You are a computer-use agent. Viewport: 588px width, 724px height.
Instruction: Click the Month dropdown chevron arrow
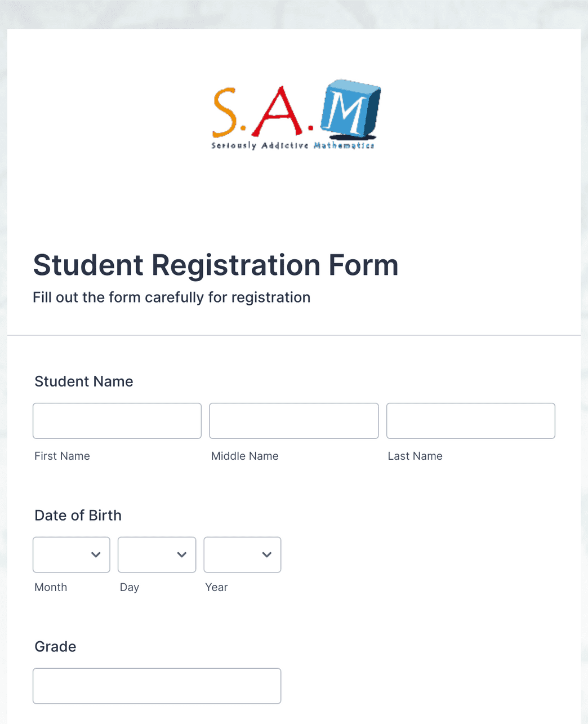pyautogui.click(x=97, y=554)
